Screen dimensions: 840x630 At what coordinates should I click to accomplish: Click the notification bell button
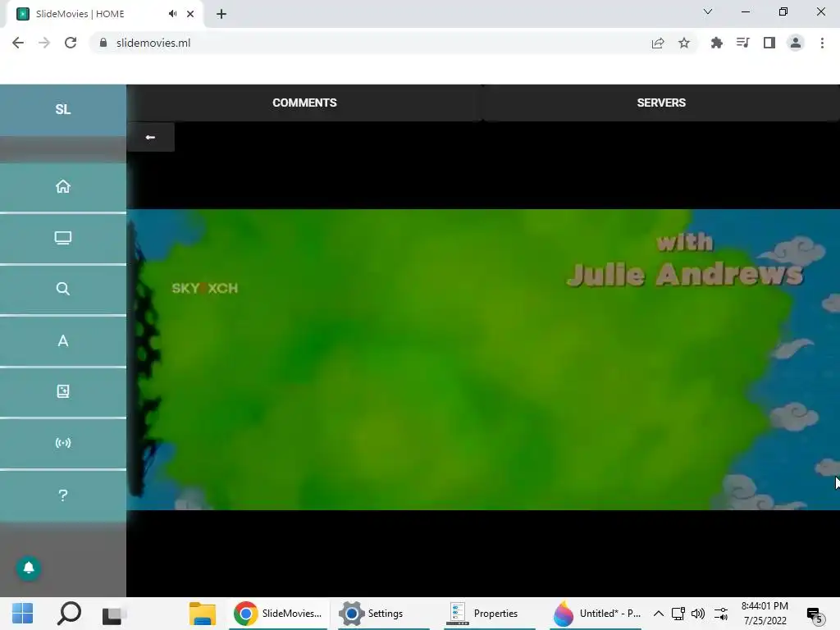point(29,568)
